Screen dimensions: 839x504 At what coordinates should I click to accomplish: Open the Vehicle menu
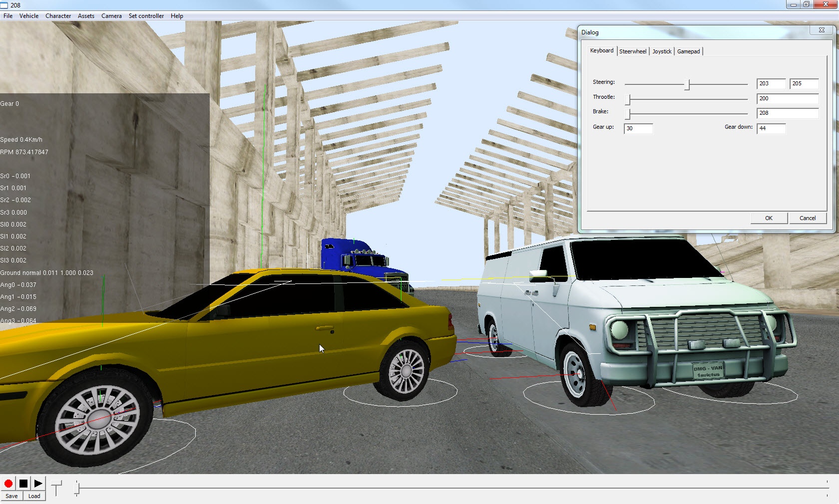pos(29,16)
